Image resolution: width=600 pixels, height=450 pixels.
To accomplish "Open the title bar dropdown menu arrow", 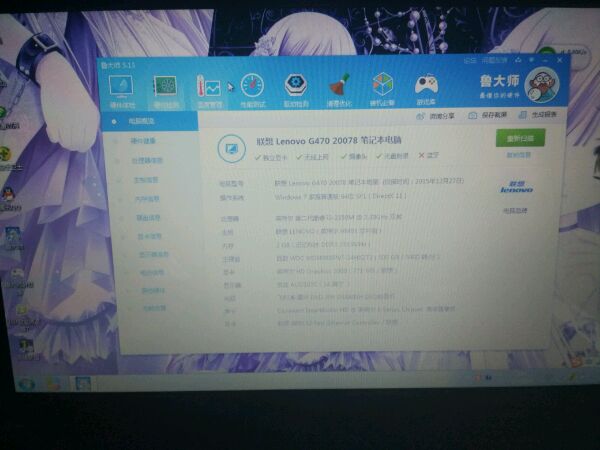I will 532,60.
